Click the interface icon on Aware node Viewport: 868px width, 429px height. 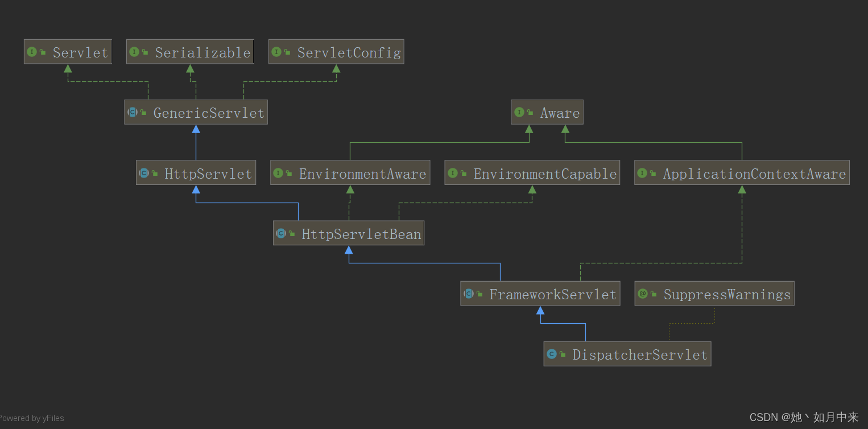[519, 112]
